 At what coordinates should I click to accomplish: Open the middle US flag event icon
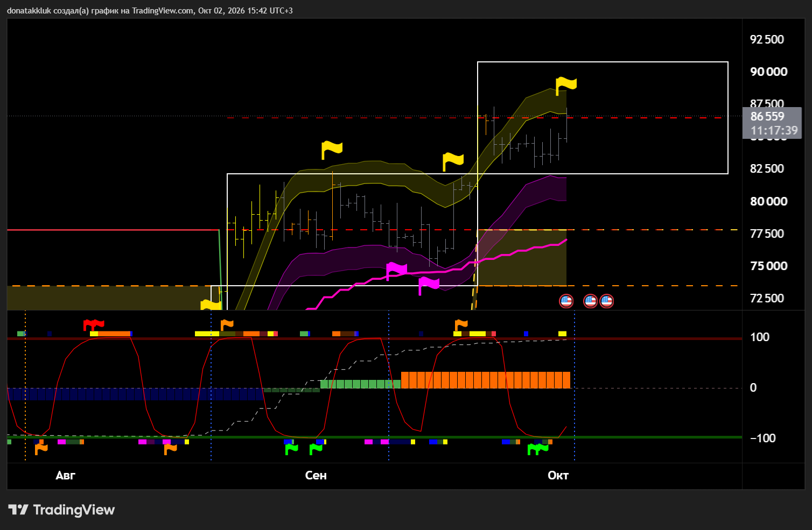pyautogui.click(x=590, y=301)
